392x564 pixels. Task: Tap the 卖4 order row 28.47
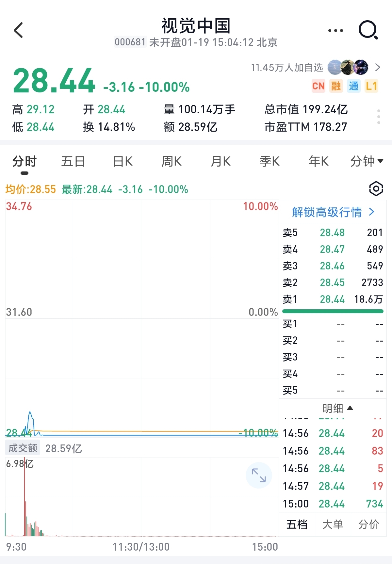pyautogui.click(x=333, y=249)
